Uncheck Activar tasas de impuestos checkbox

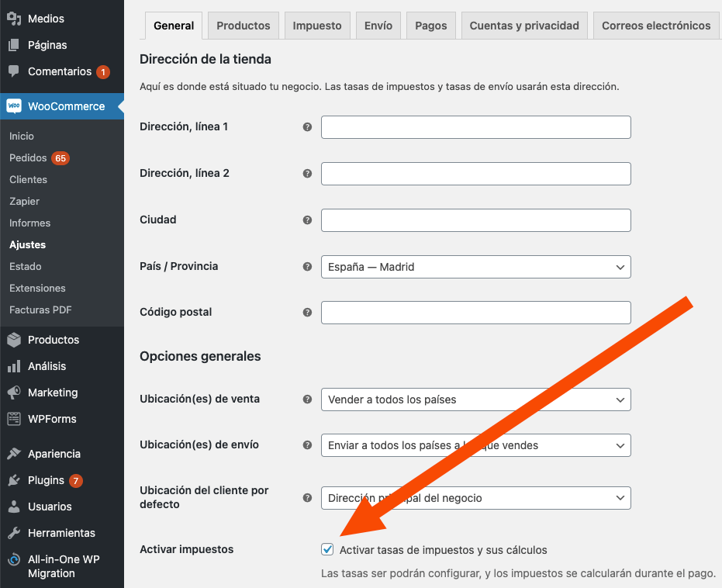[x=328, y=550]
